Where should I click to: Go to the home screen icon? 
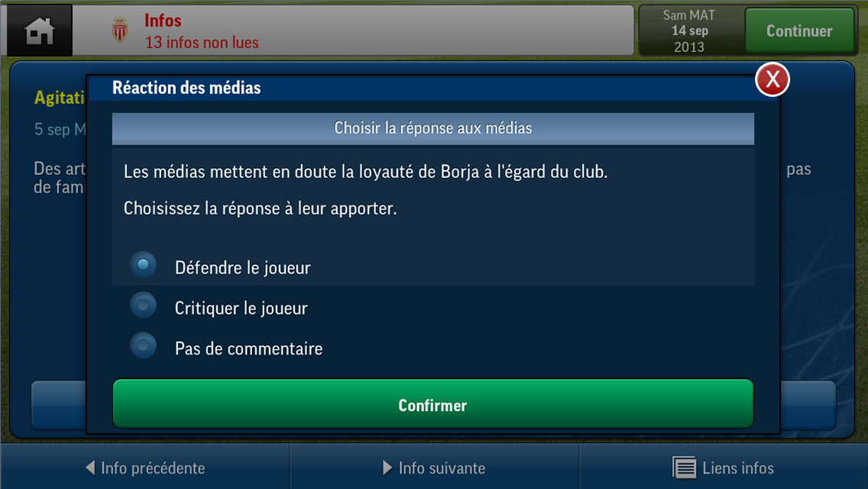coord(39,31)
